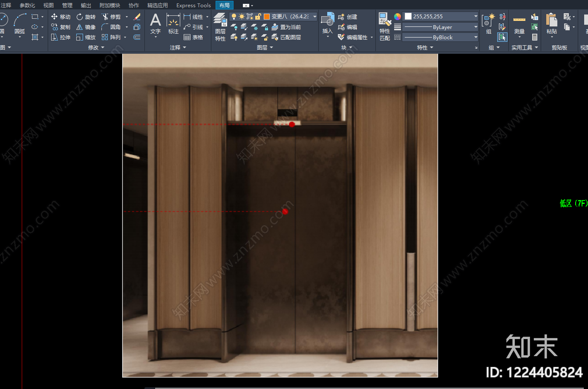Toggle the layer lock padlock icon
Screen dimensions: 588x389
[x=258, y=17]
